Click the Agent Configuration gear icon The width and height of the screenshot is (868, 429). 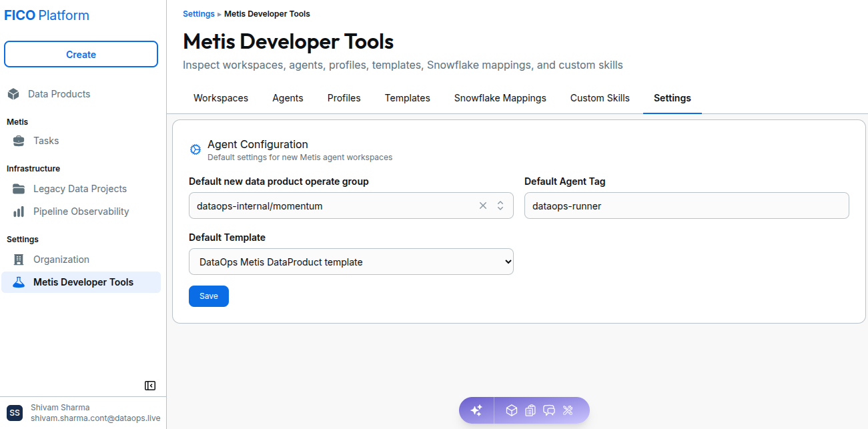[x=195, y=149]
